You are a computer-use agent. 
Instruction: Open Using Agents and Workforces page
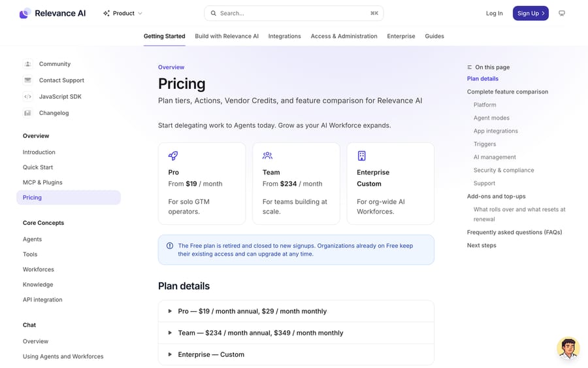(x=63, y=356)
